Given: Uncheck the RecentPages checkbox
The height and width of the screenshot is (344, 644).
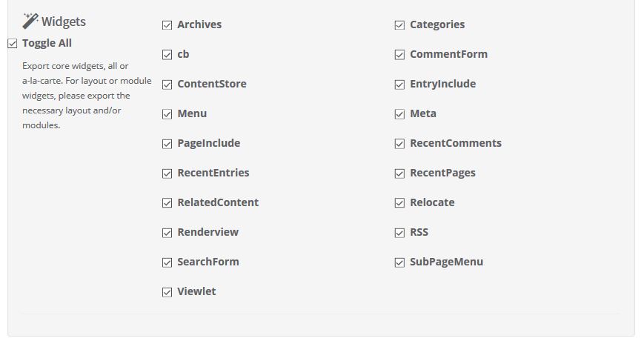Looking at the screenshot, I should pyautogui.click(x=400, y=173).
